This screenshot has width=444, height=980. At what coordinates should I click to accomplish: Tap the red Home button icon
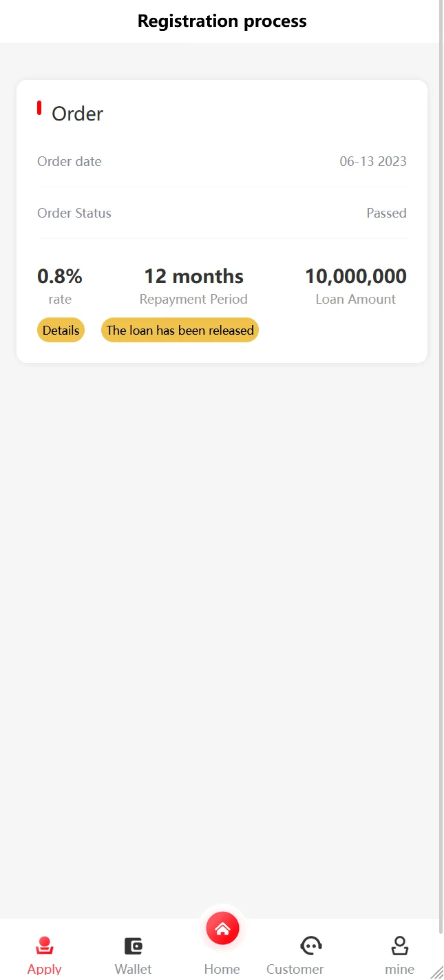tap(222, 929)
